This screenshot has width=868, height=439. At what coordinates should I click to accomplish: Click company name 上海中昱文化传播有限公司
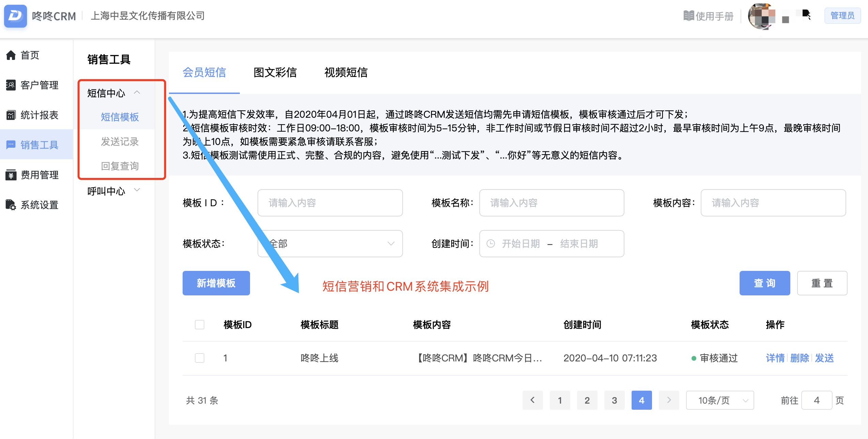(x=148, y=16)
